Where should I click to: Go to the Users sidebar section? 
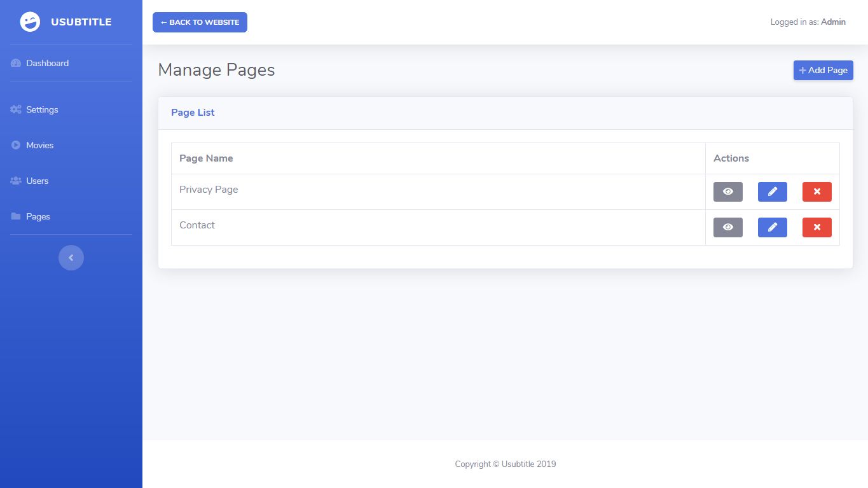(37, 181)
